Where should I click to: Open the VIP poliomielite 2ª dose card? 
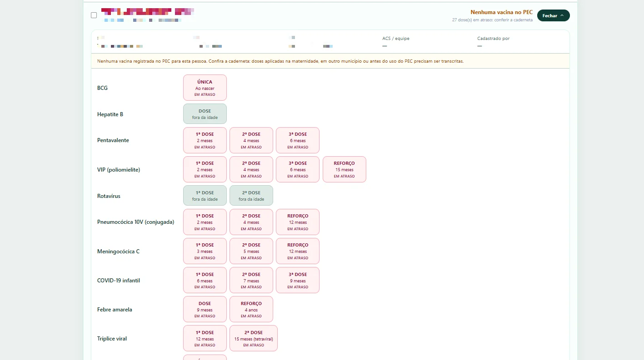point(251,169)
